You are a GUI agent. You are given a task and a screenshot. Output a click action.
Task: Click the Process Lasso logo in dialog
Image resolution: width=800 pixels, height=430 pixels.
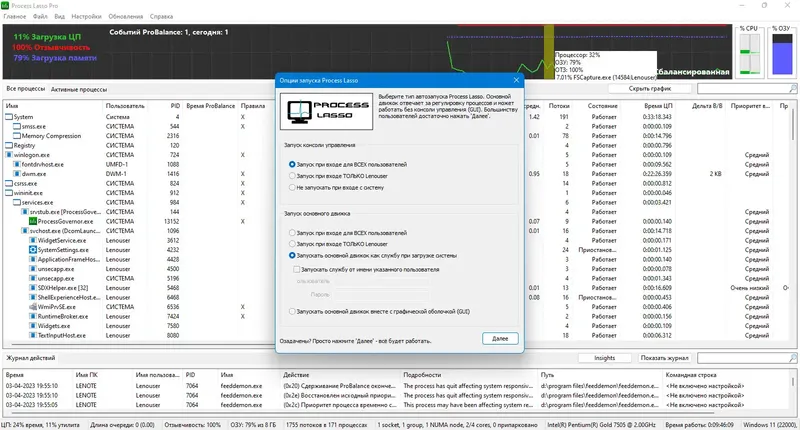327,111
